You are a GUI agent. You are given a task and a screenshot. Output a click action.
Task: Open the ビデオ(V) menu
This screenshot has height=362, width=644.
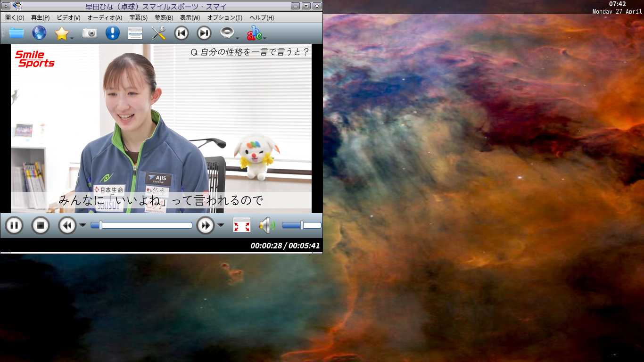point(68,18)
